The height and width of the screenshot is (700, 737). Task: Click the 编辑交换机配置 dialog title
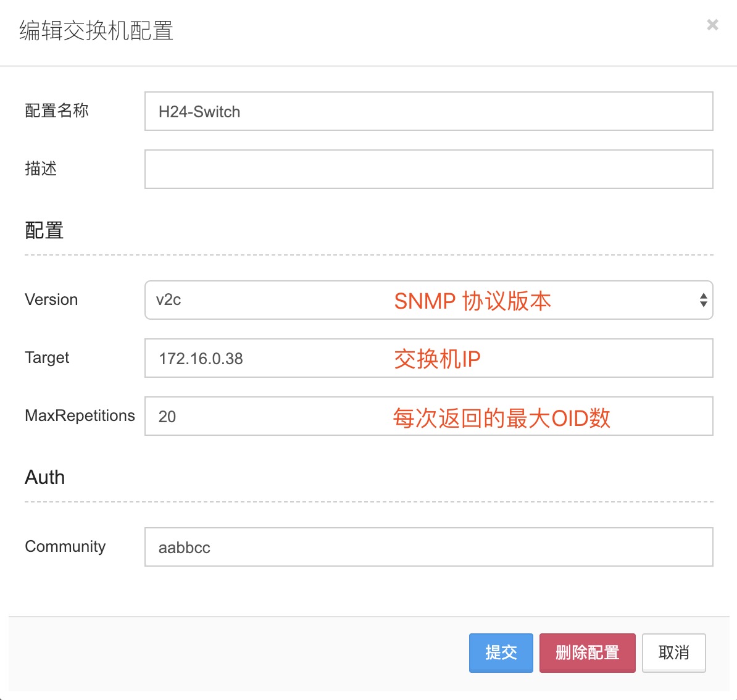96,30
